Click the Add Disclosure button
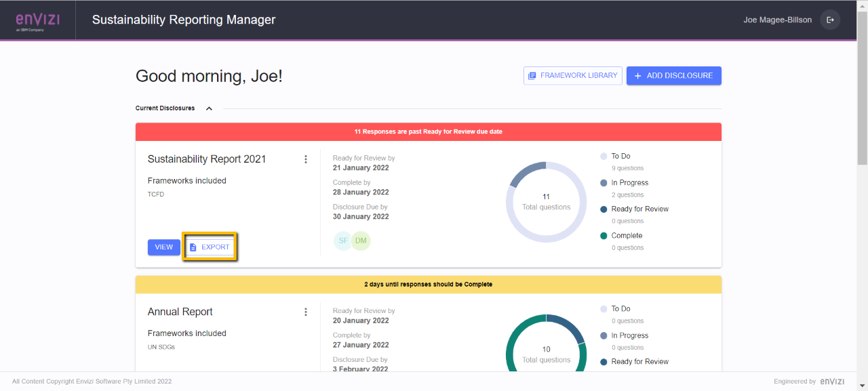868x391 pixels. point(674,76)
